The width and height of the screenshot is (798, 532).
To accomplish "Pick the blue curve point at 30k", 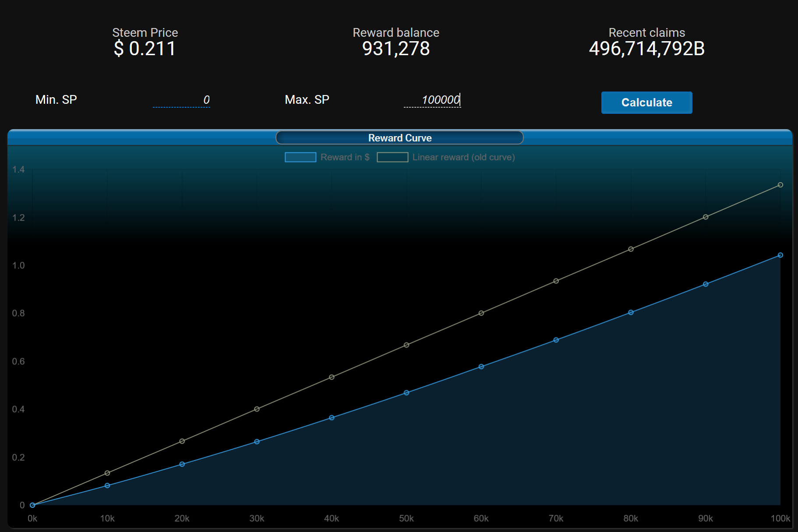I will (257, 442).
